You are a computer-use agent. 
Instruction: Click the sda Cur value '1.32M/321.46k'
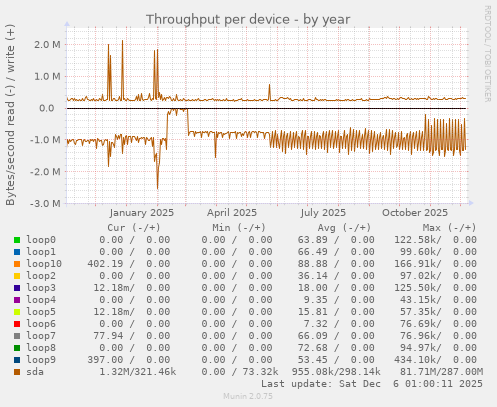pyautogui.click(x=138, y=372)
